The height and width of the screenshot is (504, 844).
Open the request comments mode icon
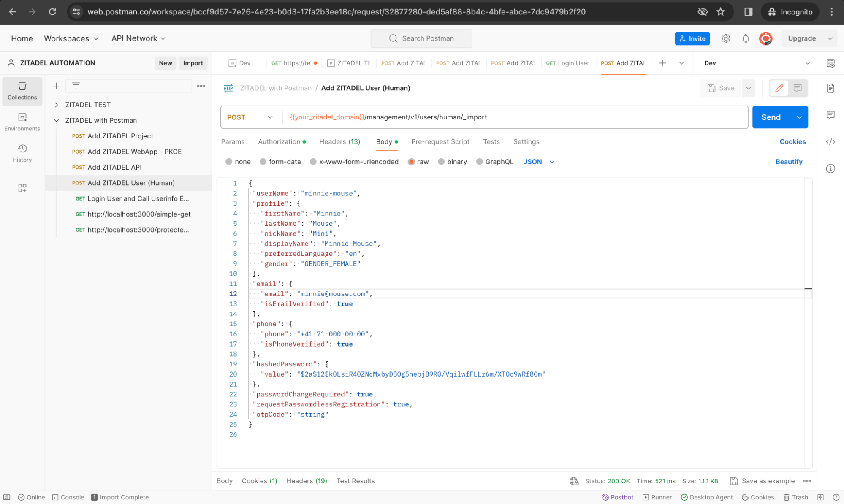pyautogui.click(x=798, y=88)
